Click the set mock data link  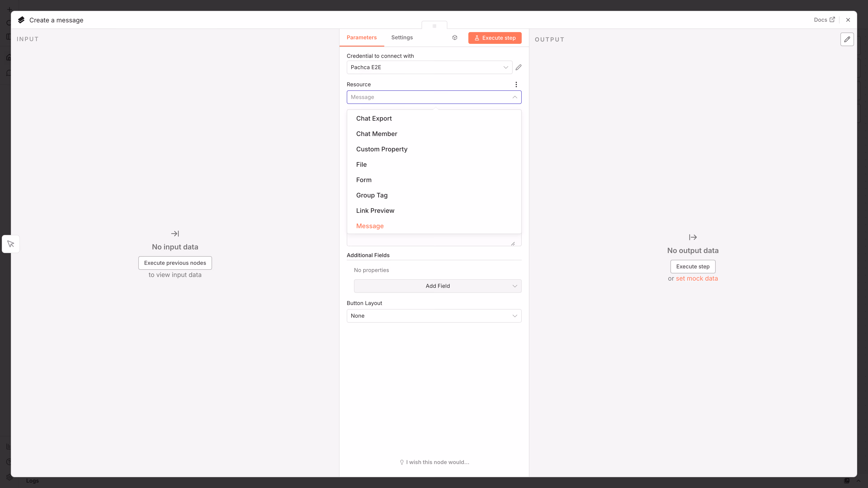(696, 279)
